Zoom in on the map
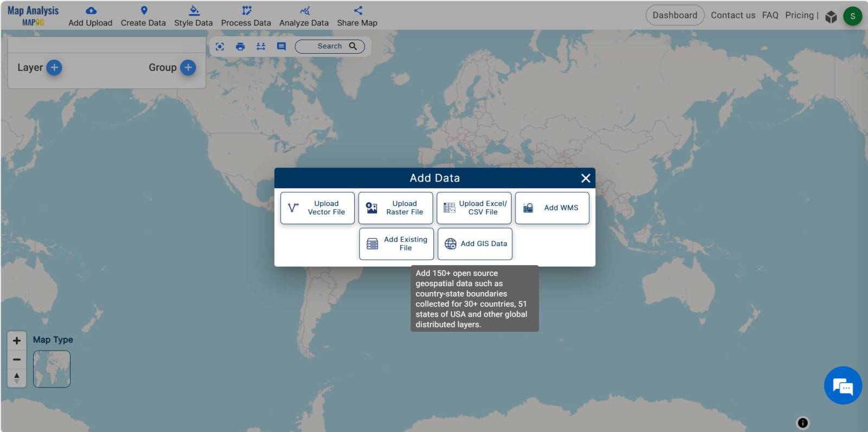Viewport: 868px width, 432px height. coord(17,341)
